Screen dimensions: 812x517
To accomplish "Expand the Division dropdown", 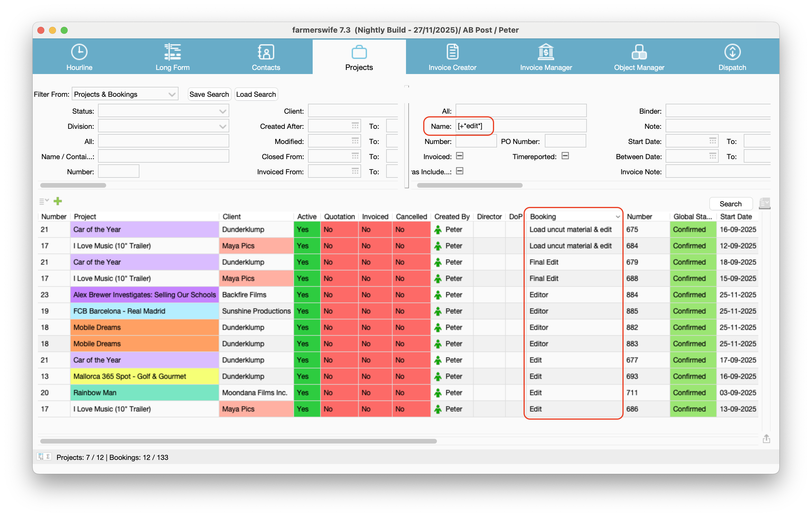I will 163,126.
